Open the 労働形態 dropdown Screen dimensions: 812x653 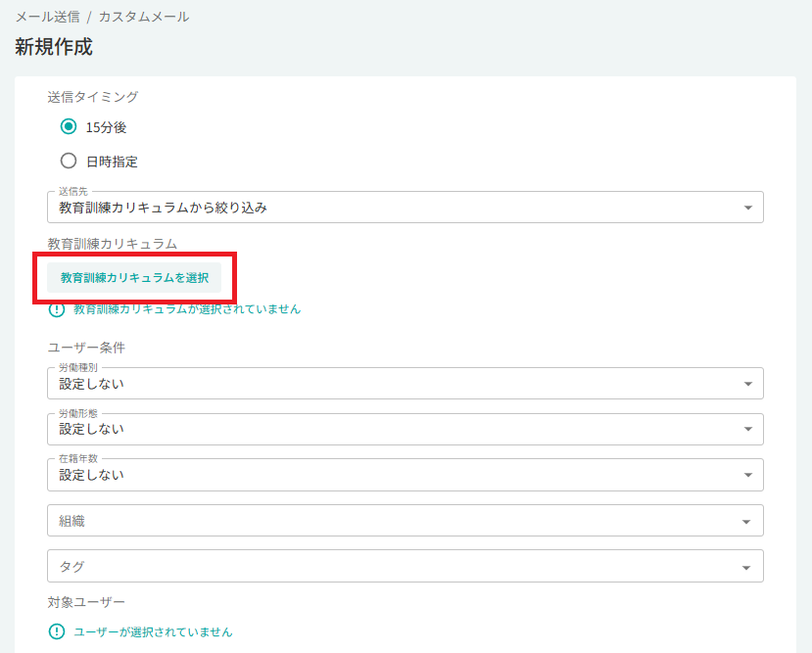click(405, 429)
